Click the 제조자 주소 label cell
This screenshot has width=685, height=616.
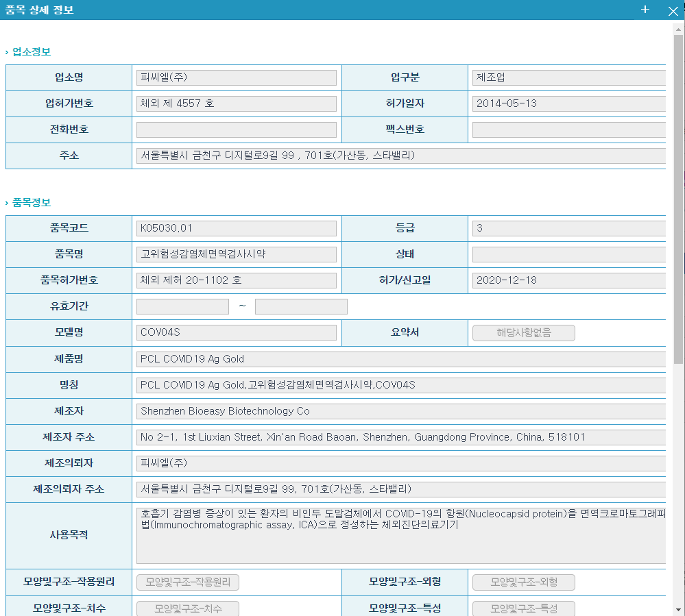coord(69,437)
